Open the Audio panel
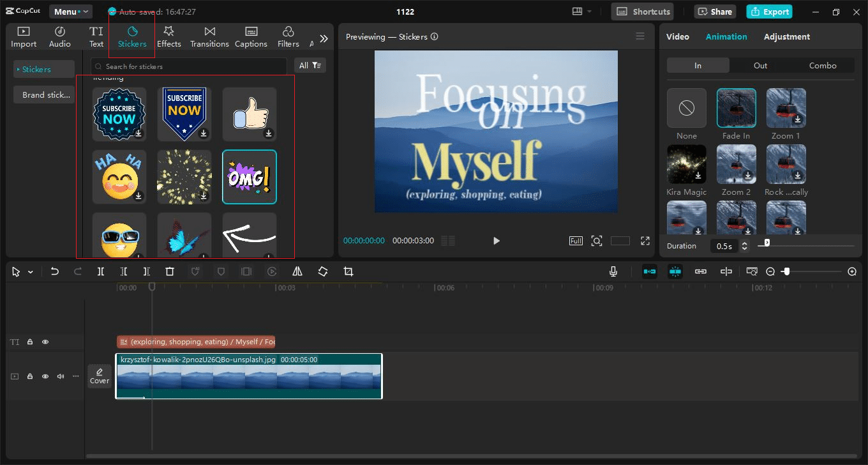 (59, 35)
